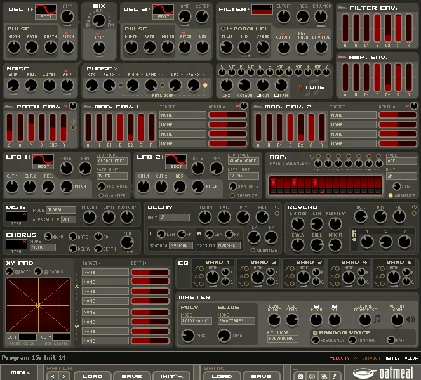Click the OSC 2 waveform display
The height and width of the screenshot is (380, 421).
click(163, 12)
